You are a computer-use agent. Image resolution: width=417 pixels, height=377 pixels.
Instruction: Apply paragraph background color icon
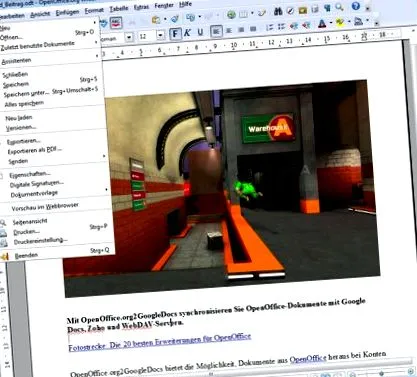pos(359,22)
